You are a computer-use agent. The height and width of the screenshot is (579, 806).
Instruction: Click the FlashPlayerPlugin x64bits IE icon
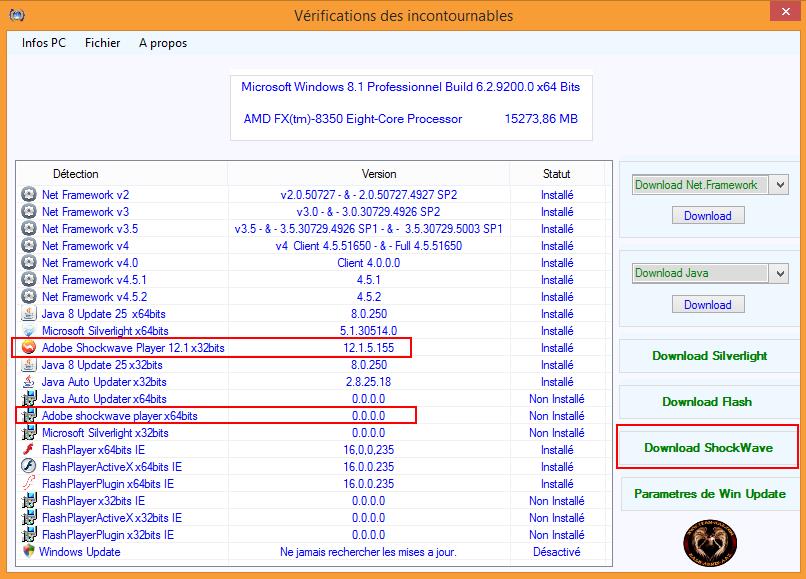click(29, 483)
